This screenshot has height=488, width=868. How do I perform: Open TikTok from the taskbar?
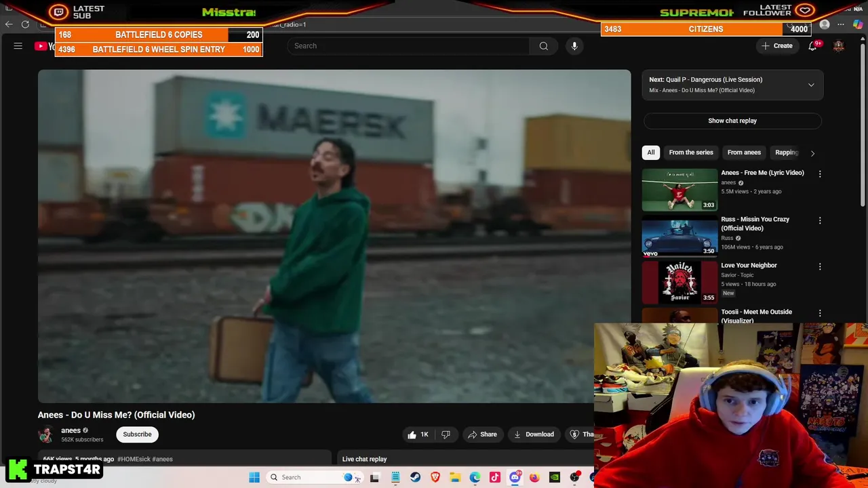click(495, 477)
